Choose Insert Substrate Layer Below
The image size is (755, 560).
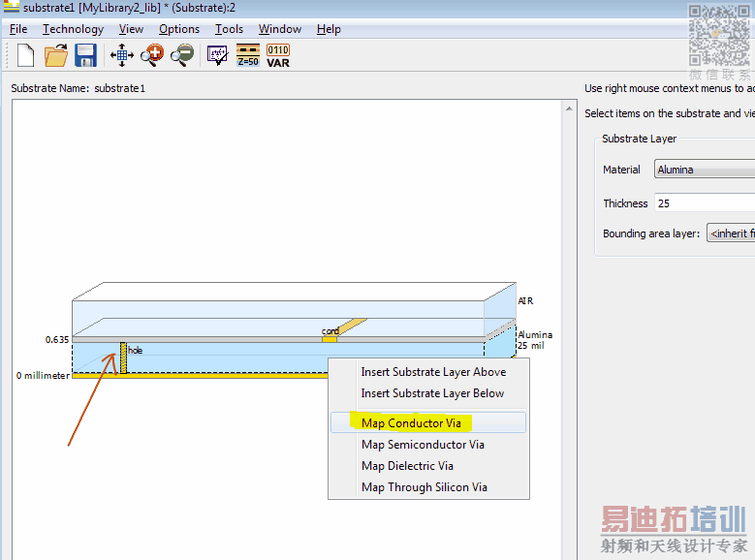(x=428, y=393)
